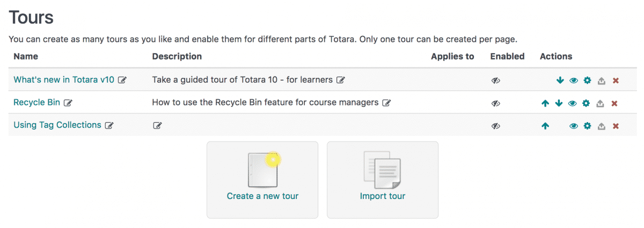Screen dimensions: 644x228
Task: Edit the Recycle Bin tour name
Action: click(x=68, y=103)
